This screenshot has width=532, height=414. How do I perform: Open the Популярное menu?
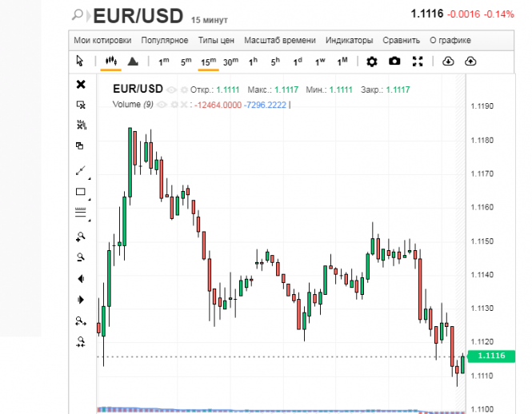pos(165,40)
